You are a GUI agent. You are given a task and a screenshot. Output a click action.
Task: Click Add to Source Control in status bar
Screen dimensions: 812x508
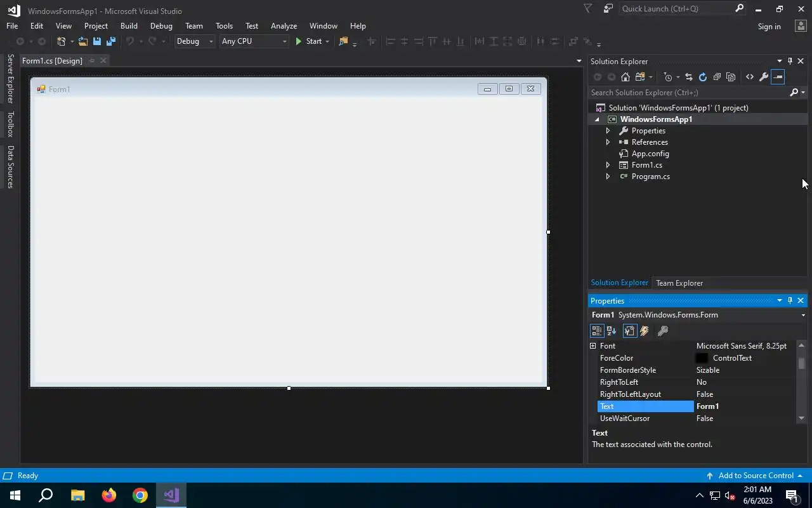coord(754,476)
